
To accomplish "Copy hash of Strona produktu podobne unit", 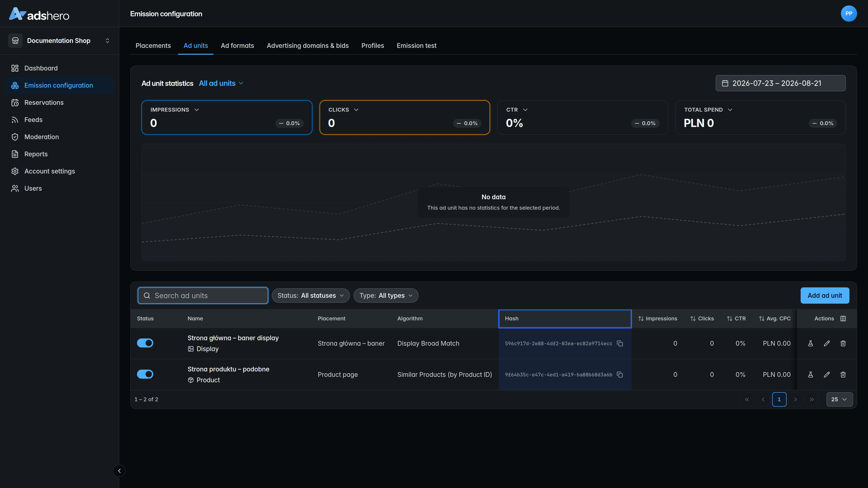I will click(620, 375).
